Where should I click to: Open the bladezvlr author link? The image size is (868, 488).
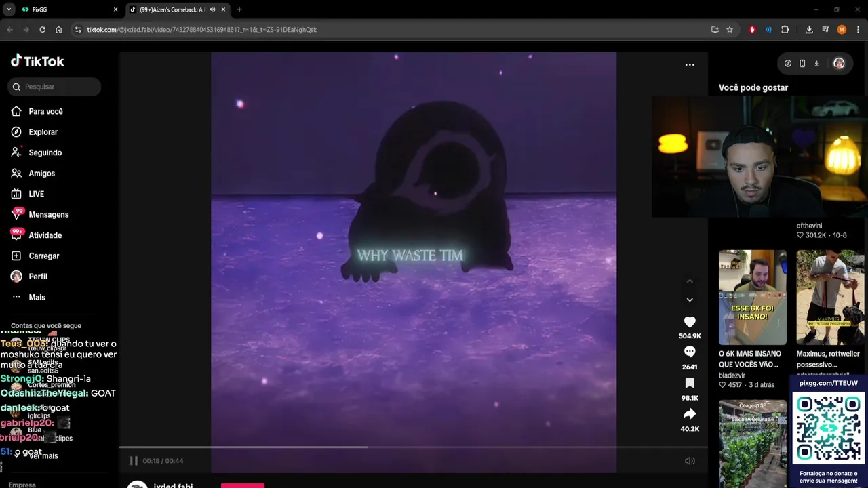(x=732, y=375)
